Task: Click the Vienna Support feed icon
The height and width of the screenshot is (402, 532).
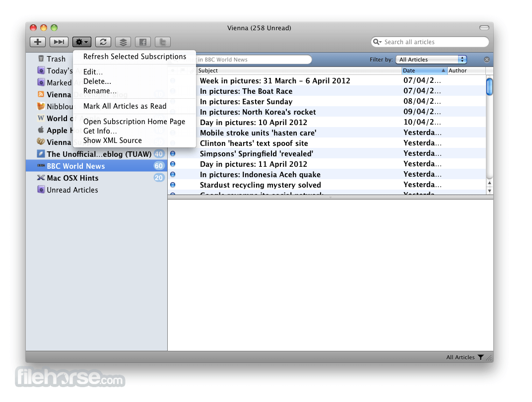Action: pyautogui.click(x=41, y=141)
